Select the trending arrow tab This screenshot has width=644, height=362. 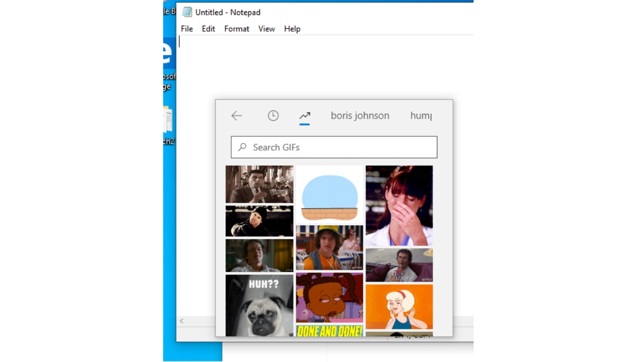click(x=305, y=116)
